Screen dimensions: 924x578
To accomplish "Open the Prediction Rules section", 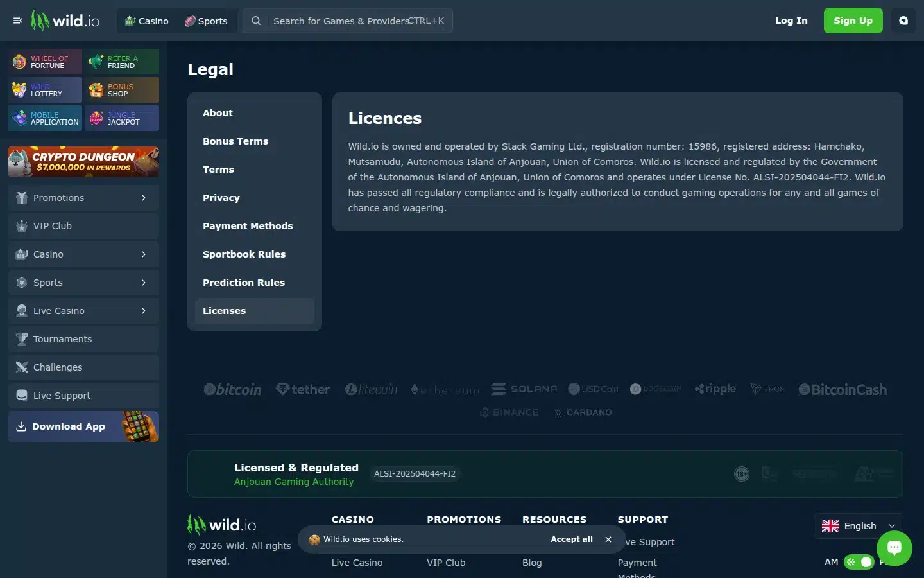I will (255, 283).
